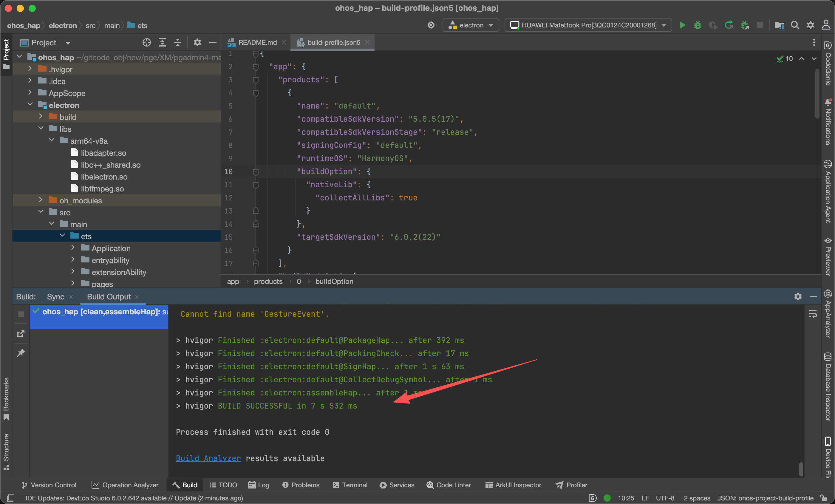The image size is (835, 504).
Task: Open the Problems tool window
Action: point(301,485)
